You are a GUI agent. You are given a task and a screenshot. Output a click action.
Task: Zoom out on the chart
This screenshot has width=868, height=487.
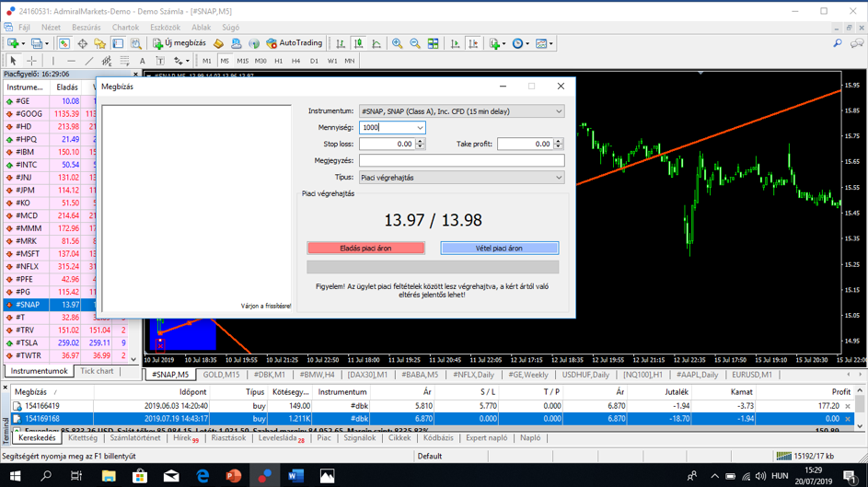414,43
